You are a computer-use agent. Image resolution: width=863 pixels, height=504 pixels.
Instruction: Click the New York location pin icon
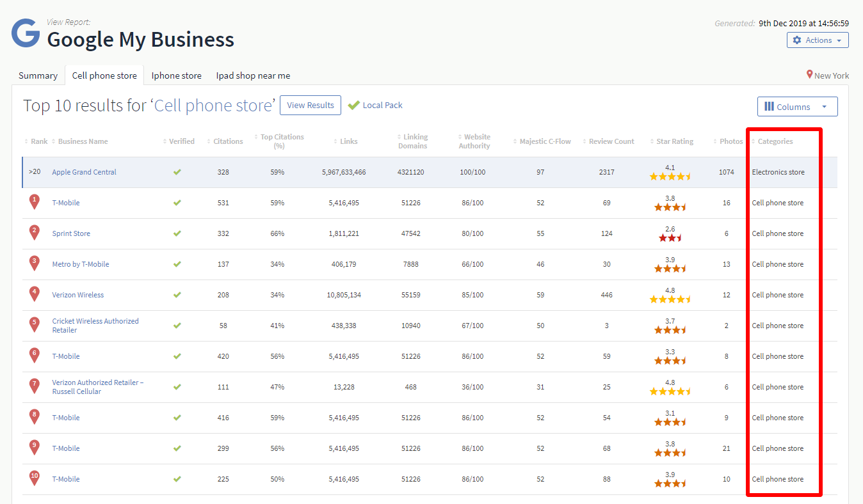click(x=809, y=75)
